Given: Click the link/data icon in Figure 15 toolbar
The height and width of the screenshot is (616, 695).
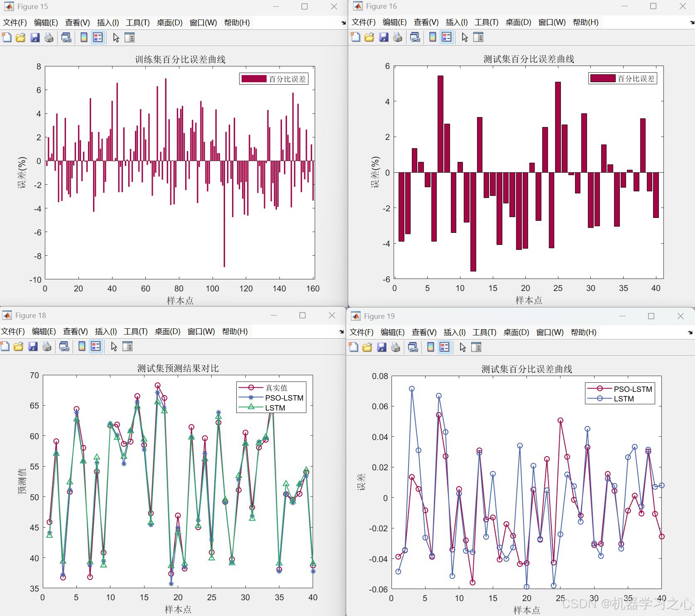Looking at the screenshot, I should 66,38.
